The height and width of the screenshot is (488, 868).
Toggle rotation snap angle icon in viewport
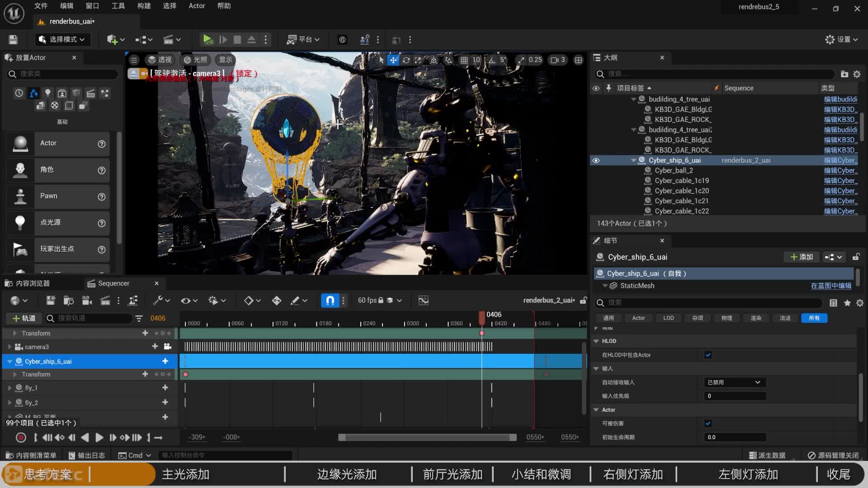(492, 60)
